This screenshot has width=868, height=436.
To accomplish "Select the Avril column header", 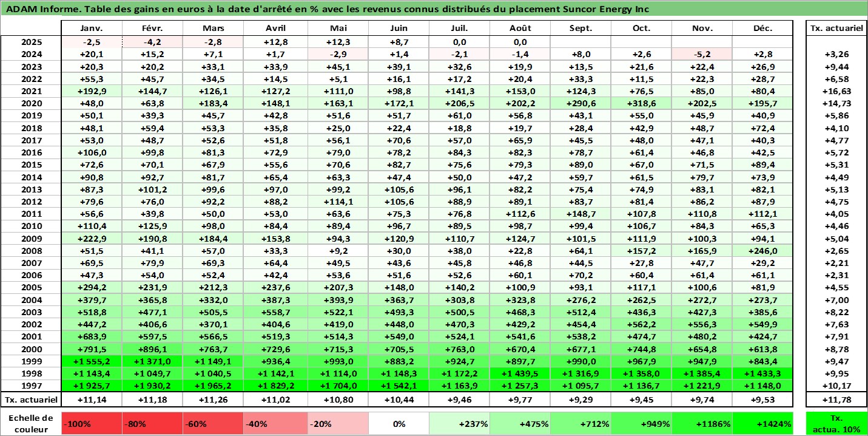I will pos(276,29).
